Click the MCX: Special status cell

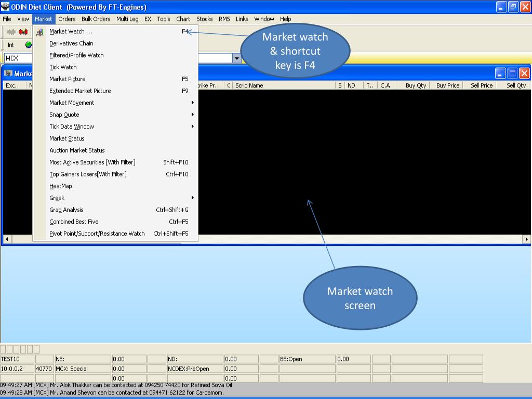[83, 368]
